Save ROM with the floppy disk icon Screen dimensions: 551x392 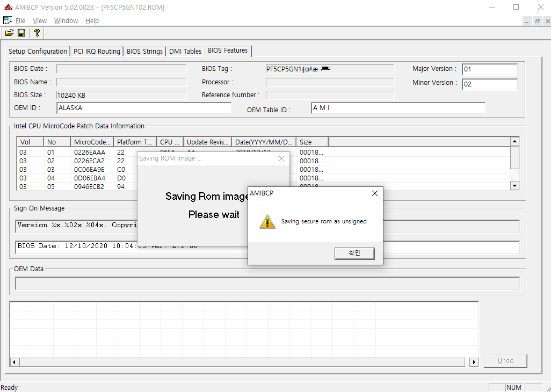click(21, 33)
